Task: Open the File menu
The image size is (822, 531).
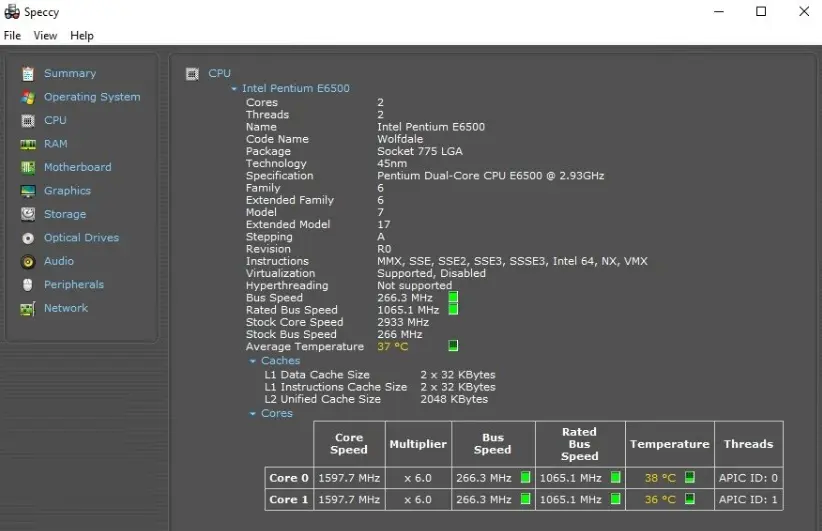Action: pos(12,36)
